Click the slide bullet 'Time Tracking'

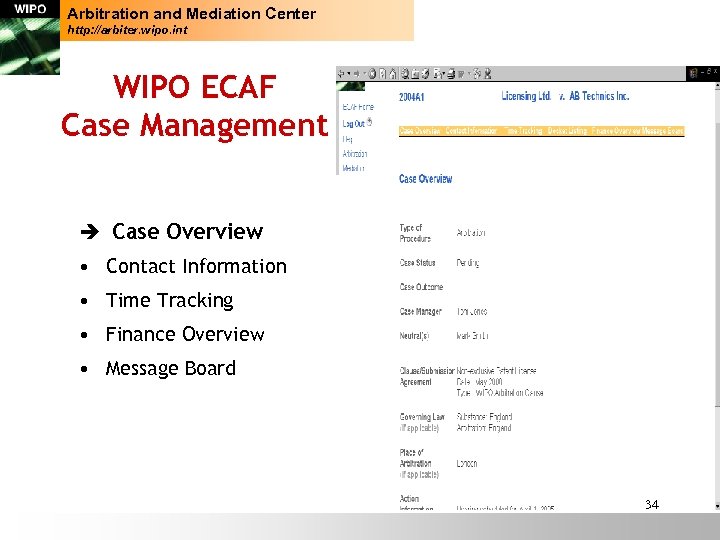point(169,301)
